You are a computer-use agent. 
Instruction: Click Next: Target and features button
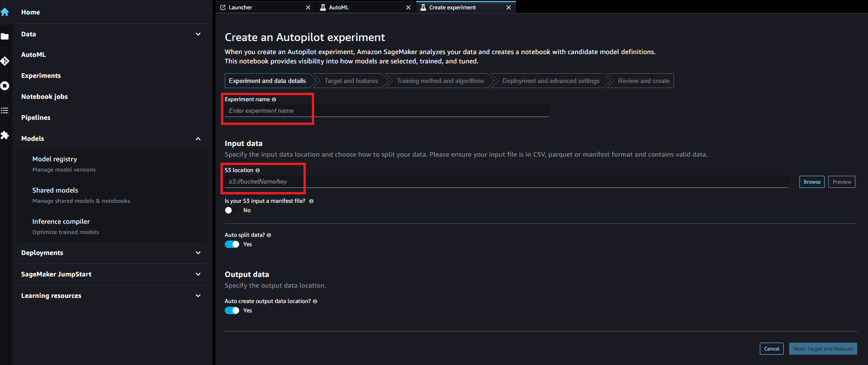point(823,349)
